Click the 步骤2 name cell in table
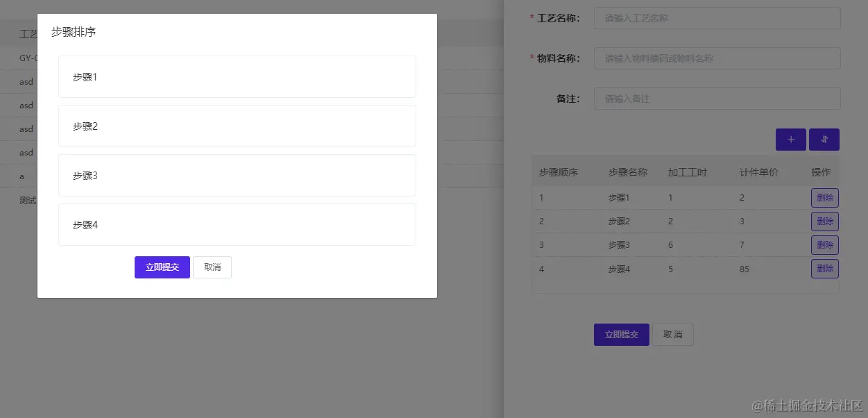This screenshot has height=418, width=868. point(619,221)
